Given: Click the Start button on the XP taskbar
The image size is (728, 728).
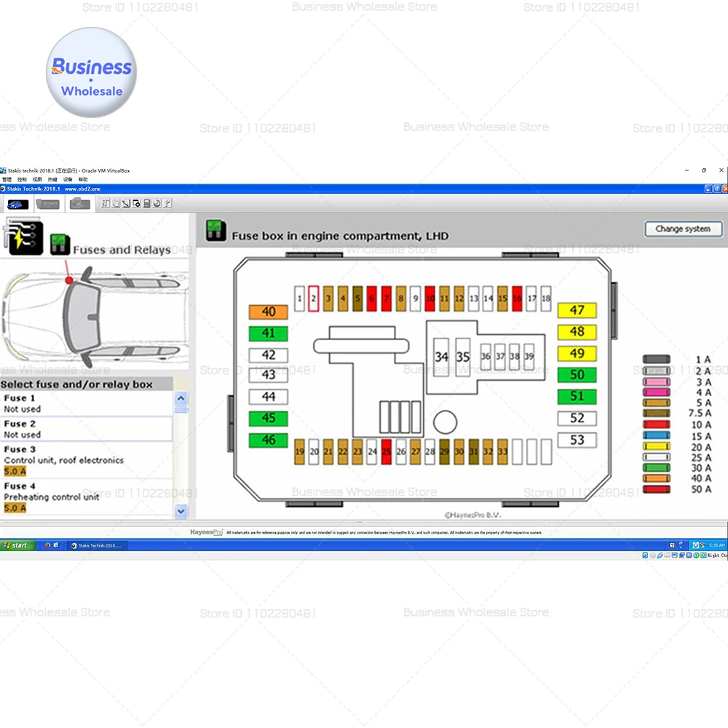Looking at the screenshot, I should 17,545.
